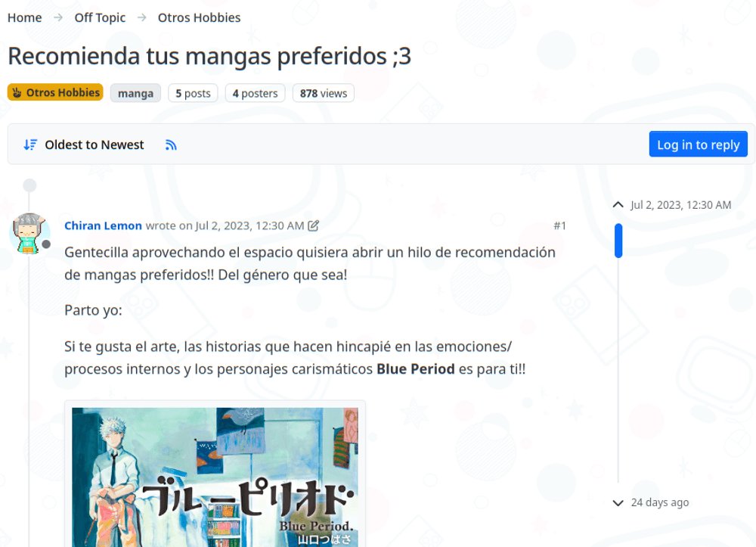Open the RSS feed icon
The image size is (756, 547).
tap(171, 145)
